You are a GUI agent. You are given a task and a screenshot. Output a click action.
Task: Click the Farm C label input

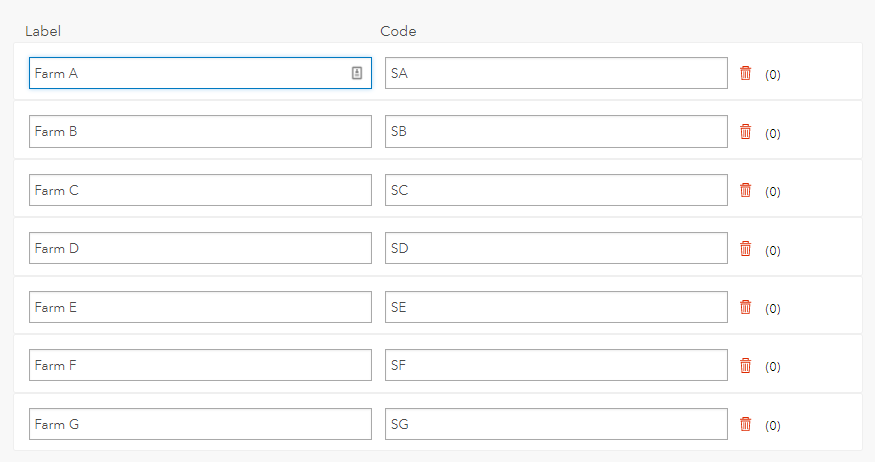click(200, 190)
